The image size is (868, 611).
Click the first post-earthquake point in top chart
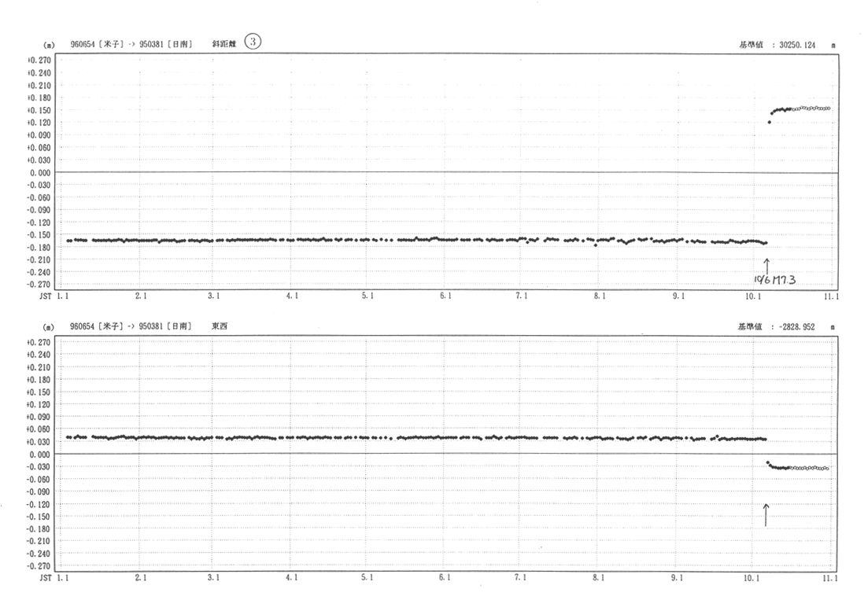pyautogui.click(x=769, y=122)
